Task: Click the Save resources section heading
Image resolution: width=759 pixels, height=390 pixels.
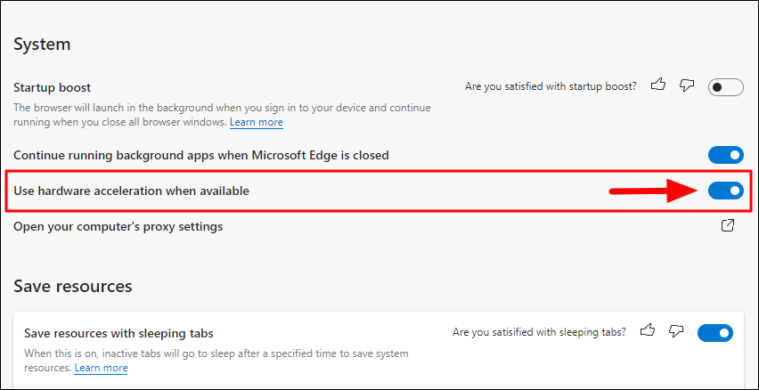Action: coord(73,286)
